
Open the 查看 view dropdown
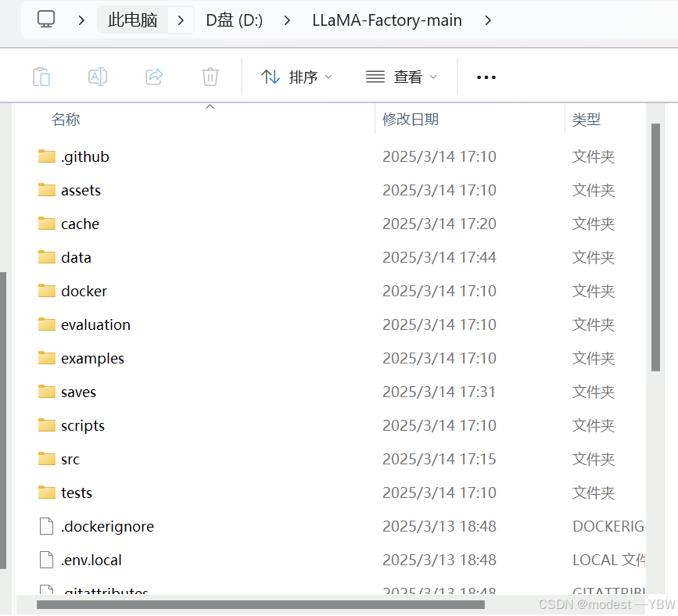[402, 77]
